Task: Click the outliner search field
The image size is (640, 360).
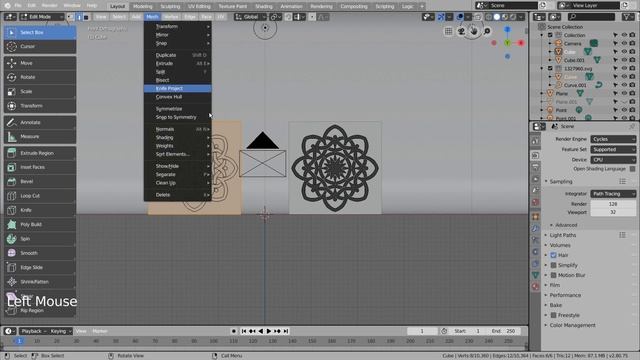Action: [x=591, y=17]
